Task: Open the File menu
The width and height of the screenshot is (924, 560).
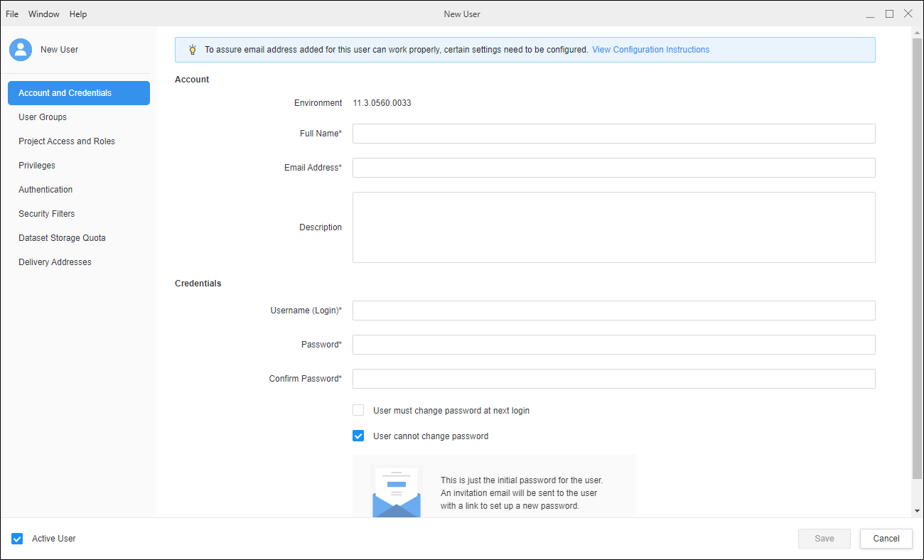Action: point(12,14)
